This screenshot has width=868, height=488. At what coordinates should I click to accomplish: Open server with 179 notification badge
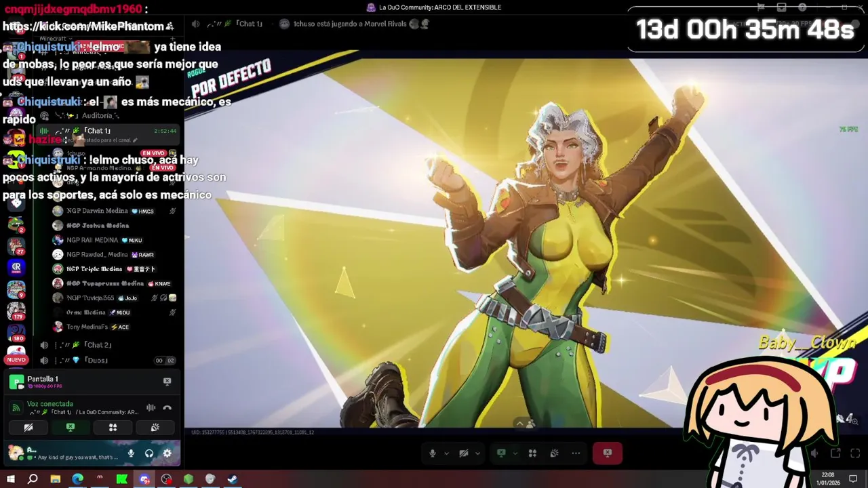(x=16, y=311)
